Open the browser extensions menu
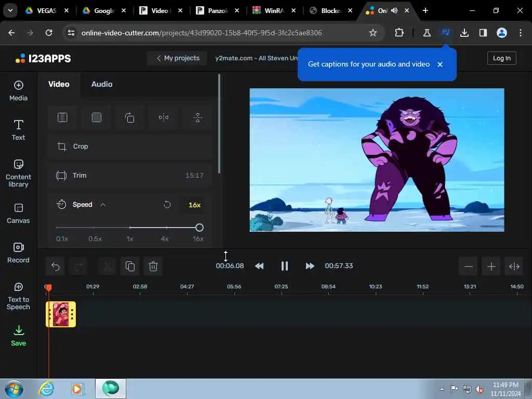 (x=400, y=33)
